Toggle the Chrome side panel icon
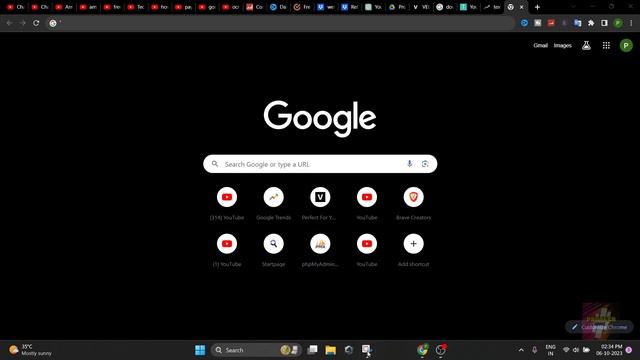This screenshot has width=640, height=360. pos(604,23)
